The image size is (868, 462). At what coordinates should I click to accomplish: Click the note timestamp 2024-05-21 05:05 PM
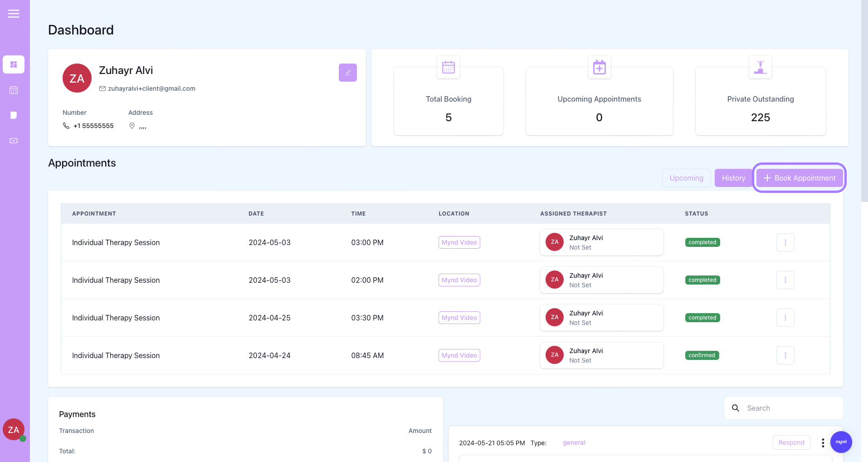click(x=492, y=442)
